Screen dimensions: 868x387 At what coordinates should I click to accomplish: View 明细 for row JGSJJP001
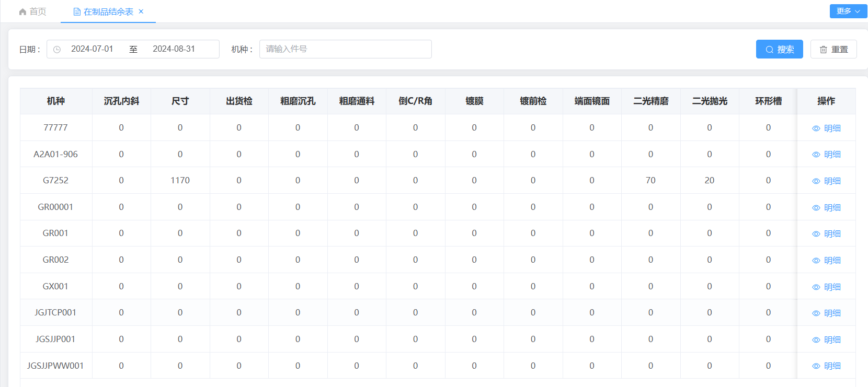tap(827, 339)
